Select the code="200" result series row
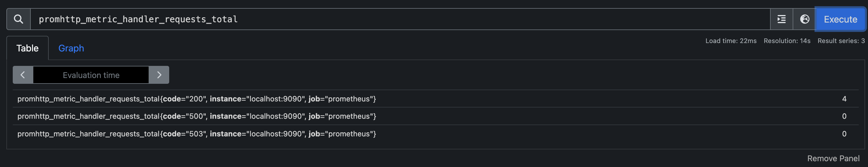 tap(196, 99)
